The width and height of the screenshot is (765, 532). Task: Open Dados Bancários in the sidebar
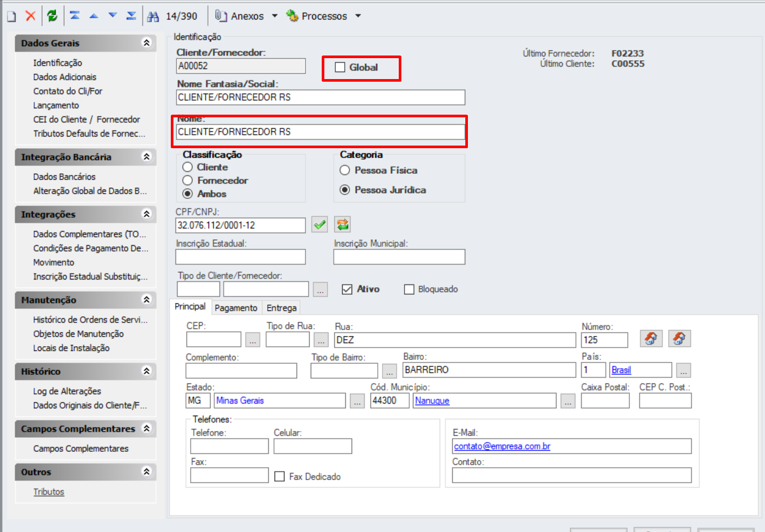click(64, 177)
